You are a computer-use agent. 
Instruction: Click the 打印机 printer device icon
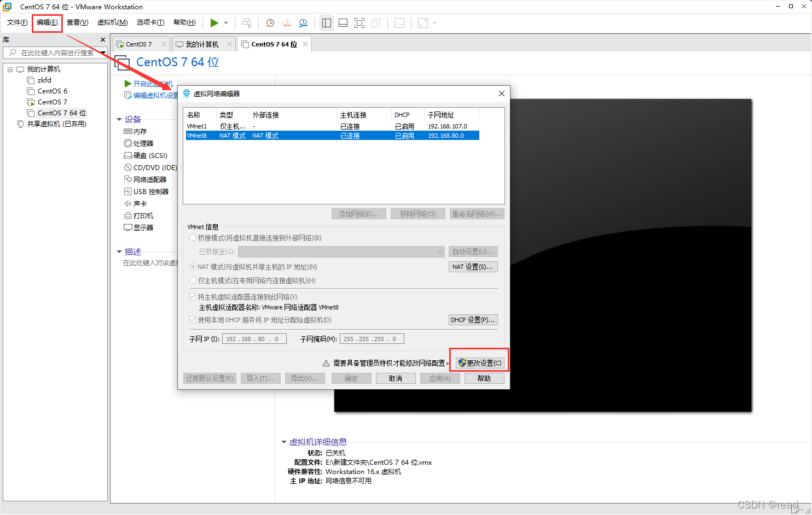[x=128, y=216]
